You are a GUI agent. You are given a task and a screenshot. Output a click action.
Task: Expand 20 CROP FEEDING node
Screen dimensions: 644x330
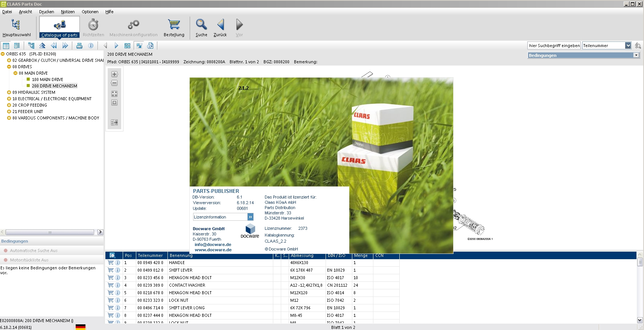(x=9, y=105)
